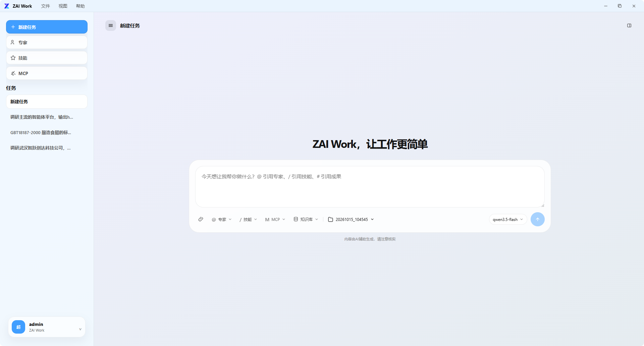Open the 技能 sidebar section
This screenshot has height=346, width=644.
tap(47, 58)
